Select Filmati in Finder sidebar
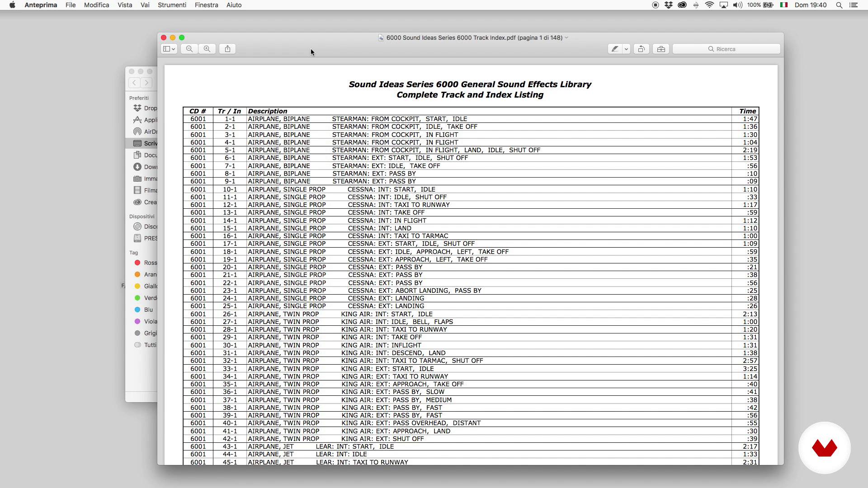The height and width of the screenshot is (488, 868). pyautogui.click(x=142, y=191)
